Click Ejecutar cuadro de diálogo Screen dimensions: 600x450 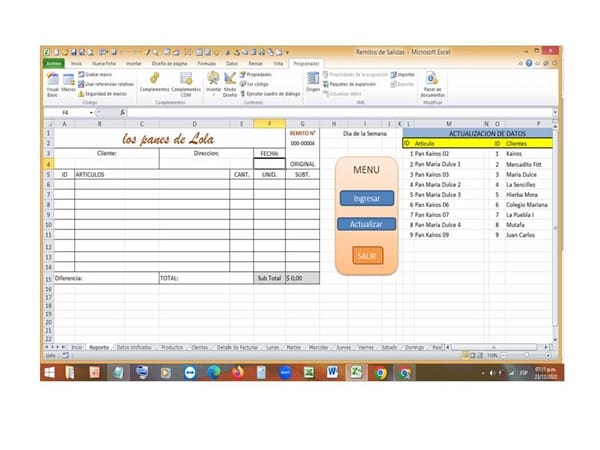point(270,94)
